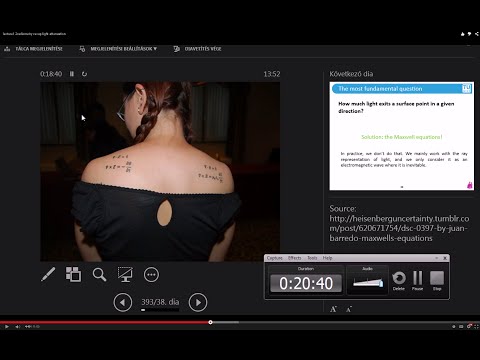The height and width of the screenshot is (360, 480).
Task: Open more slide show options ellipsis
Action: (x=151, y=275)
